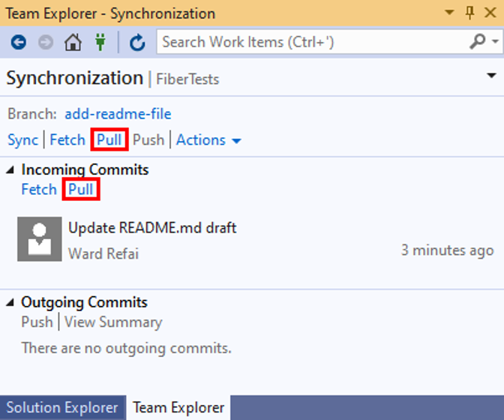The width and height of the screenshot is (504, 420).
Task: Go to Team Explorer Home icon
Action: pos(73,43)
